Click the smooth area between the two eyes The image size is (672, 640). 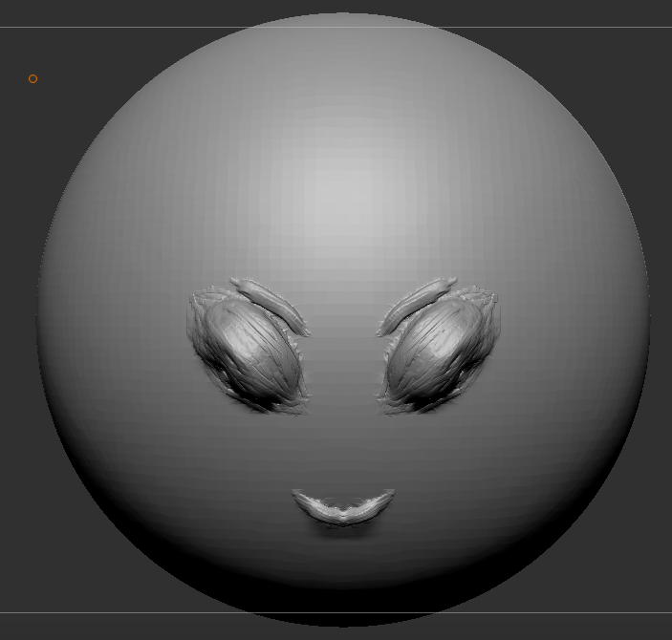coord(343,353)
